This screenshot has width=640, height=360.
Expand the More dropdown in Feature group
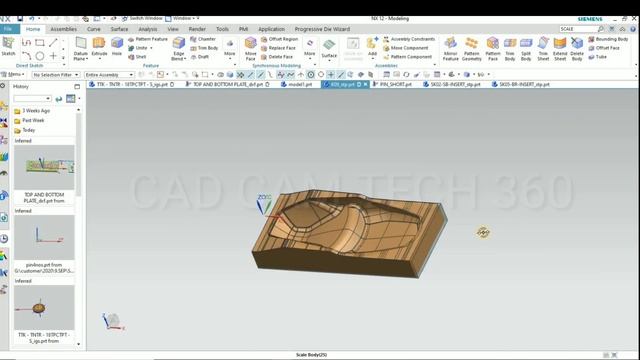[x=229, y=49]
